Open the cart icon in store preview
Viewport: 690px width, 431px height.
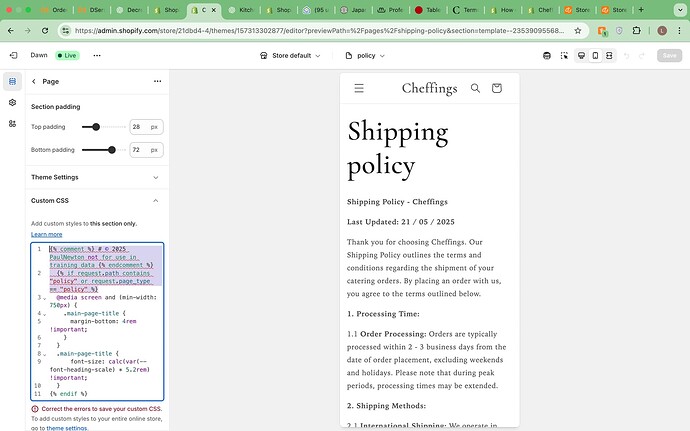pos(497,88)
